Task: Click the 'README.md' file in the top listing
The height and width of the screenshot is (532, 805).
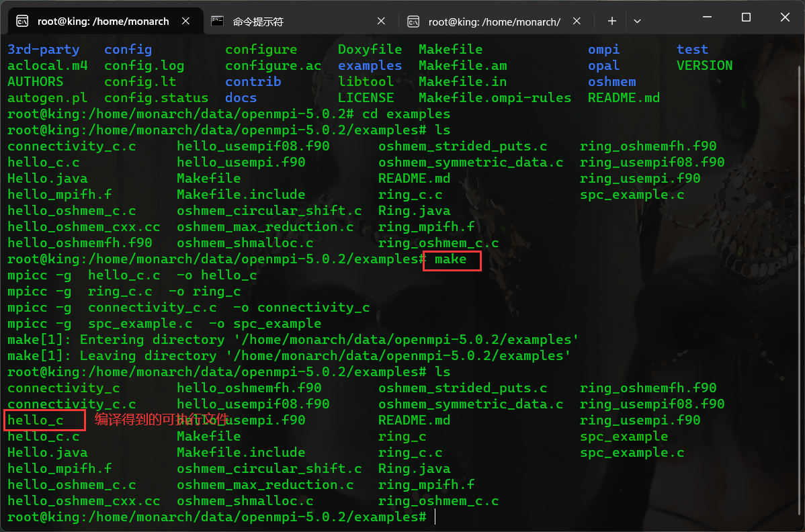Action: coord(624,98)
